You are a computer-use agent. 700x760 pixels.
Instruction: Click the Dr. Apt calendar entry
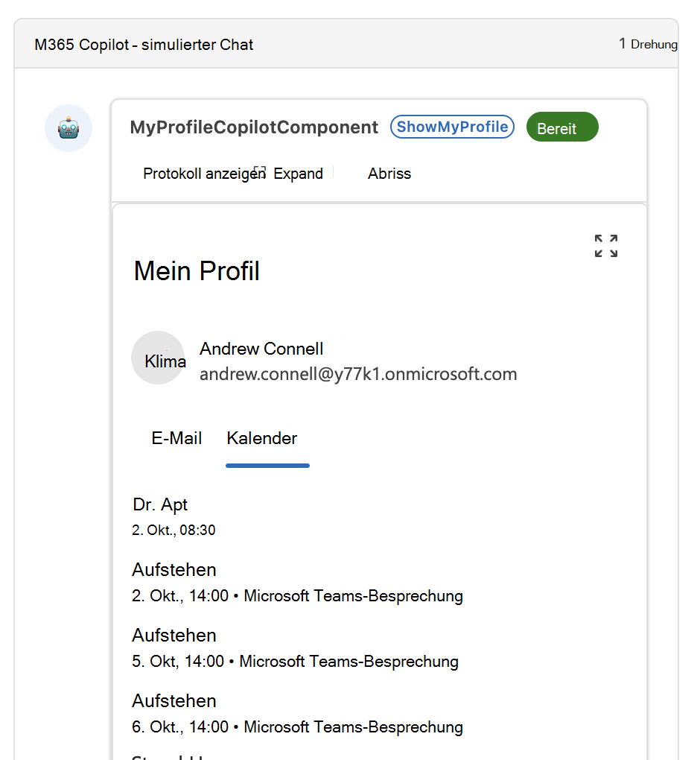(160, 505)
